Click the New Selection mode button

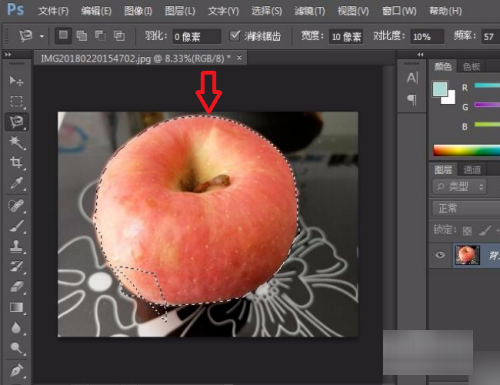point(63,35)
